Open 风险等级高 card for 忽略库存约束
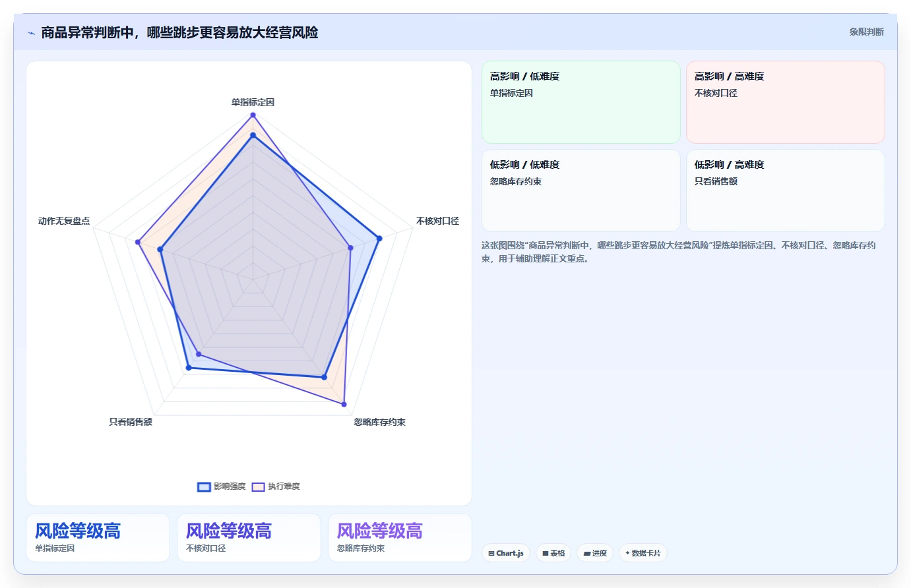 pos(400,538)
